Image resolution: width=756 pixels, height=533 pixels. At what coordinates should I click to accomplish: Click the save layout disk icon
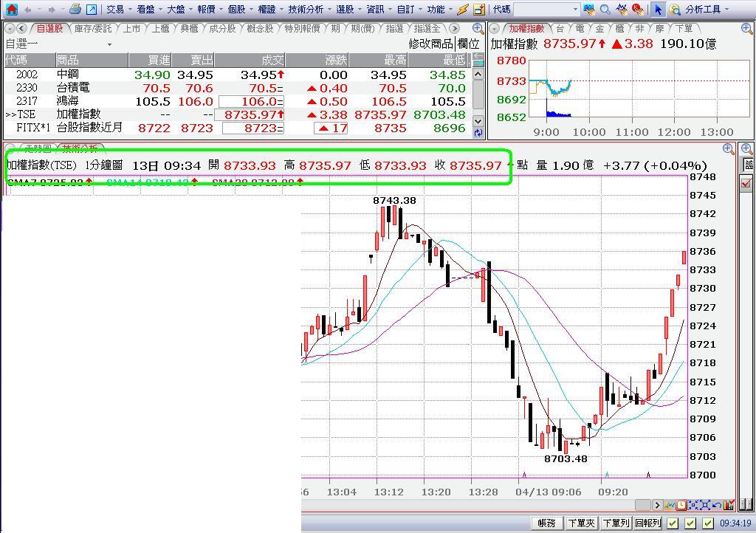478,9
